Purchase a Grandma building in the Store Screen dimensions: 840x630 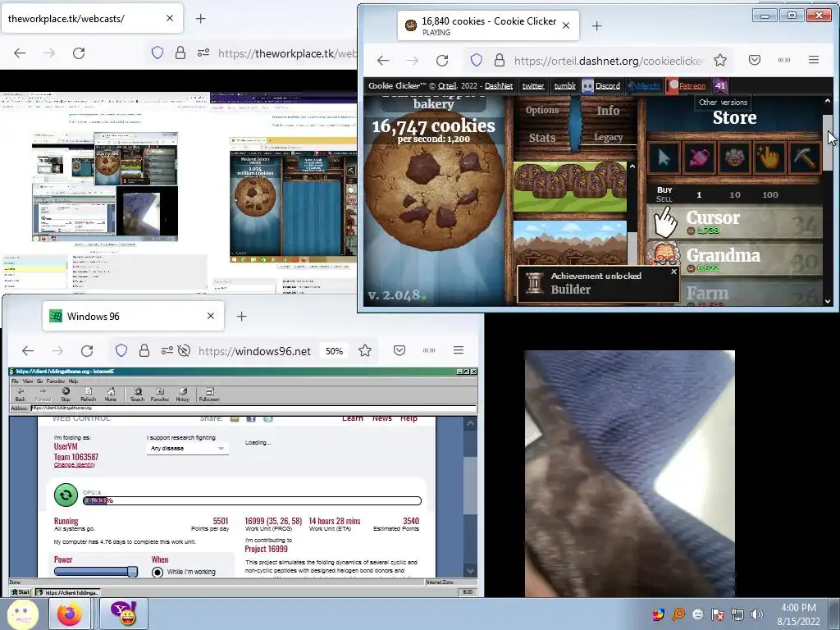(734, 259)
